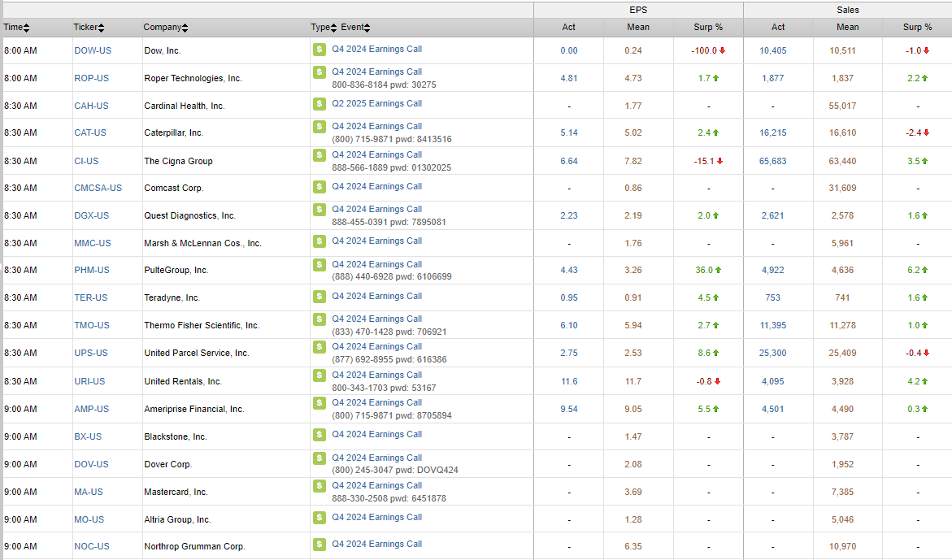952x560 pixels.
Task: Open the MMC-US ticker link
Action: point(93,243)
